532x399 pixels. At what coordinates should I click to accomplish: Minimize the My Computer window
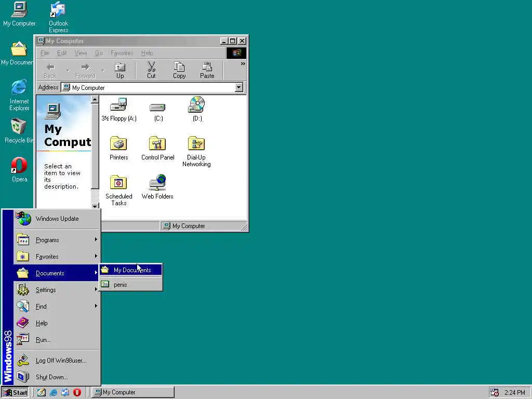click(x=224, y=41)
